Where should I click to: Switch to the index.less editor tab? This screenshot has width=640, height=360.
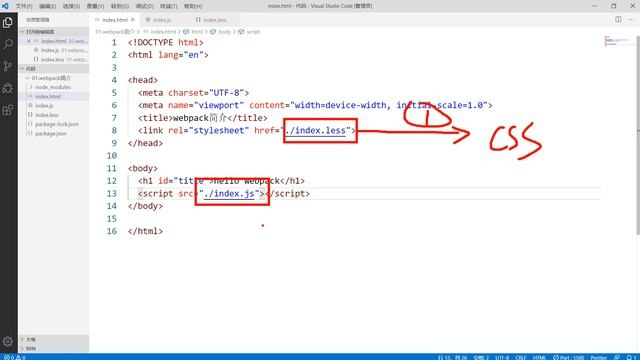click(x=214, y=20)
